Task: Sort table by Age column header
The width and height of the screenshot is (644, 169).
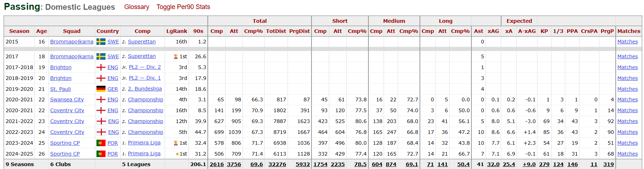Action: (x=42, y=31)
